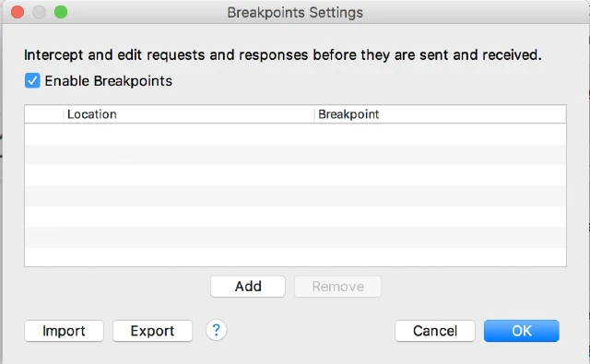Click the Breakpoints Settings title bar
590x364 pixels.
[295, 12]
